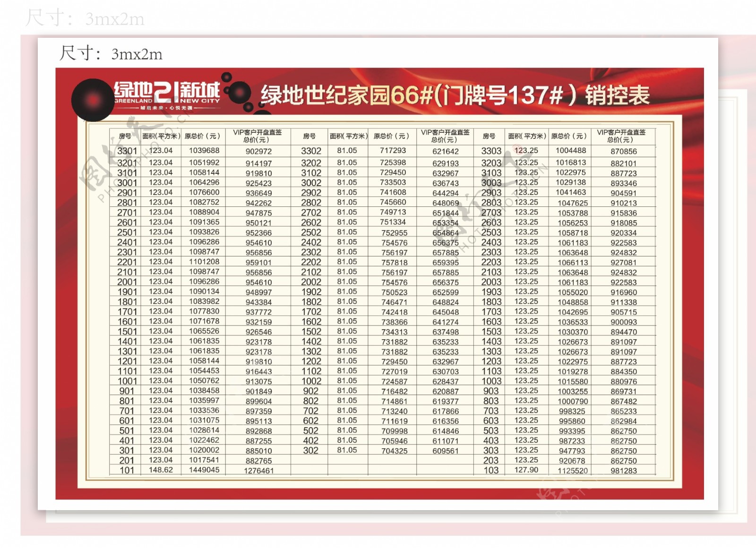The height and width of the screenshot is (548, 756).
Task: Click the title 绿地世纪家园66# 销控表
Action: (x=455, y=95)
